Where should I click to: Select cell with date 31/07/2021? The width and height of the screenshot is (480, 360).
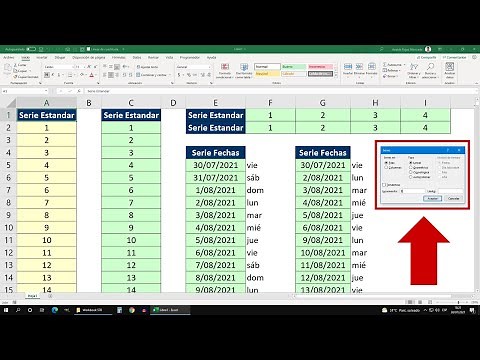216,178
